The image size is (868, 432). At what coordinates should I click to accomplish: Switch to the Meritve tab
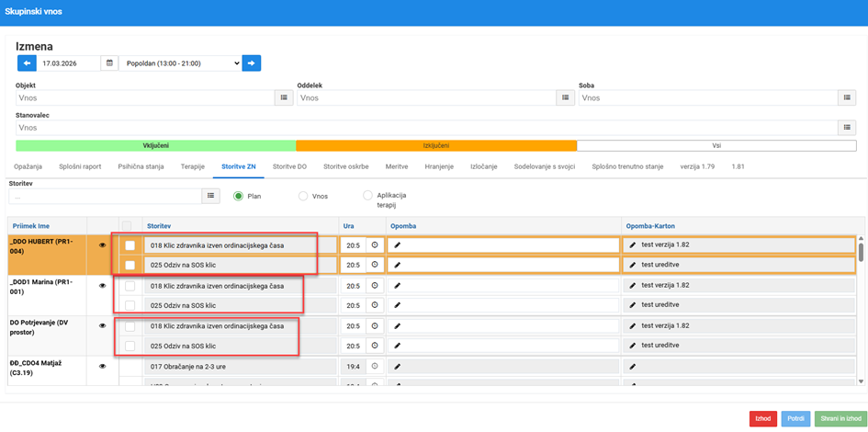click(x=397, y=166)
